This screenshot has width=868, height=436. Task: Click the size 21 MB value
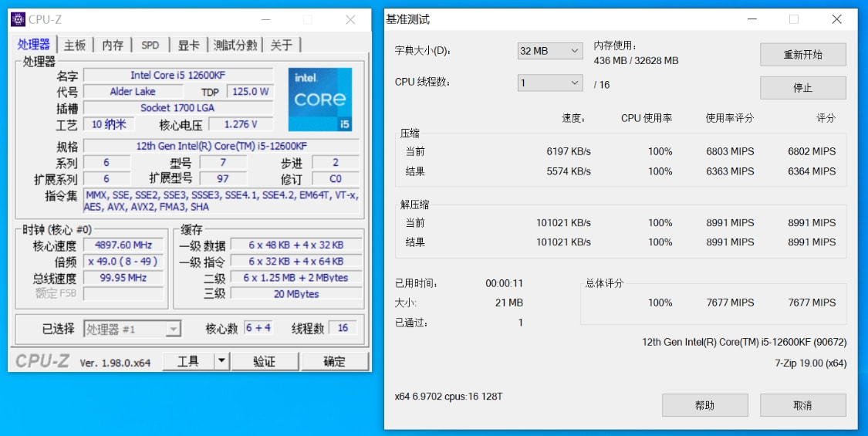(x=509, y=302)
